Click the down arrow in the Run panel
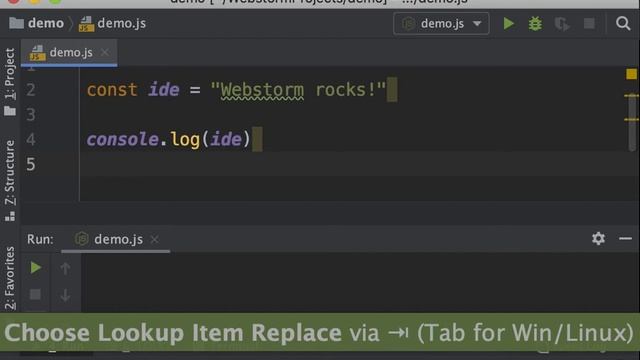Screen dimensions: 640x360 [65, 295]
